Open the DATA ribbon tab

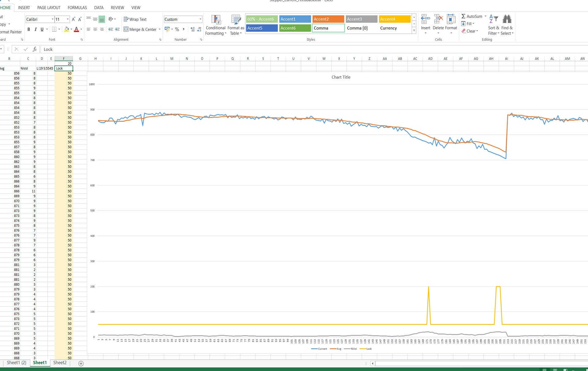click(x=99, y=7)
